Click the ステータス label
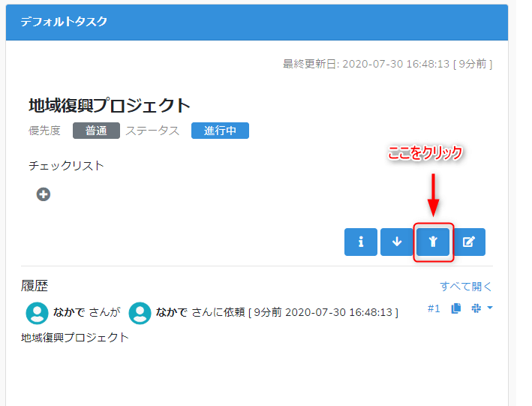Viewport: 532px width, 406px height. 152,131
